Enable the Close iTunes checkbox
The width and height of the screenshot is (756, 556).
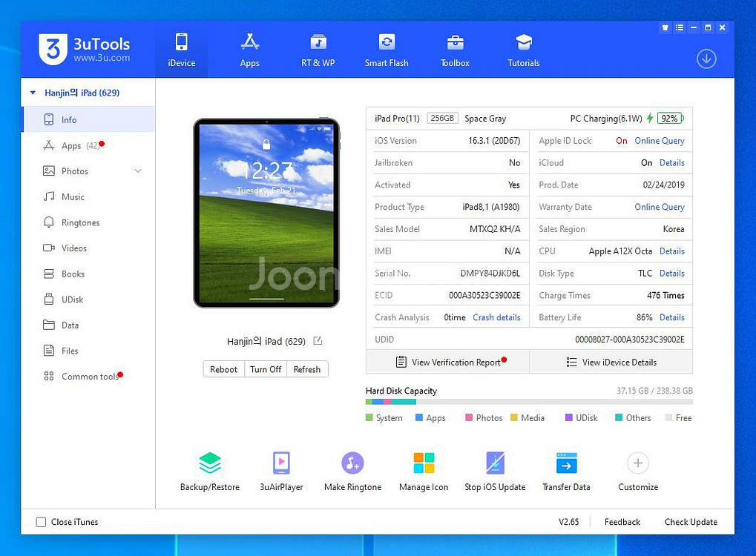(41, 522)
